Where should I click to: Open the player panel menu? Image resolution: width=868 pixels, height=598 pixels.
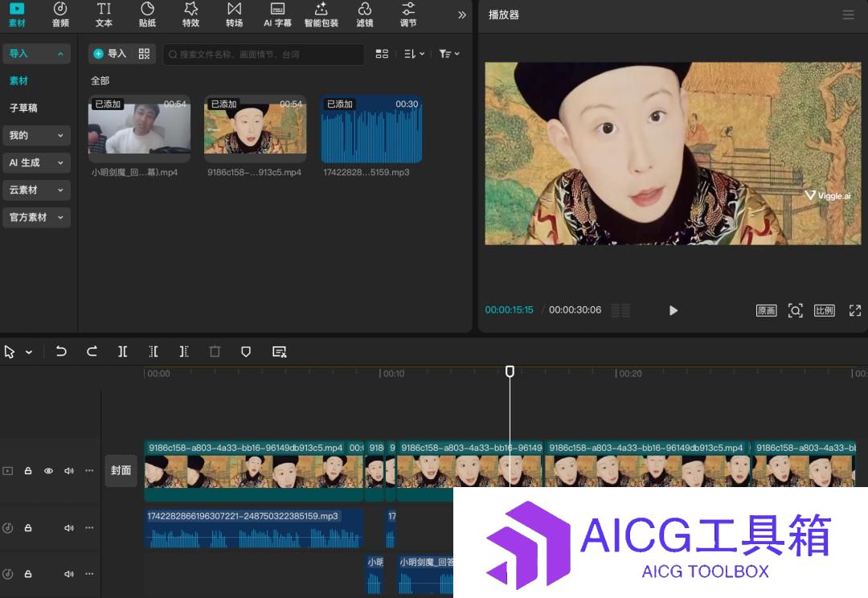pyautogui.click(x=848, y=15)
